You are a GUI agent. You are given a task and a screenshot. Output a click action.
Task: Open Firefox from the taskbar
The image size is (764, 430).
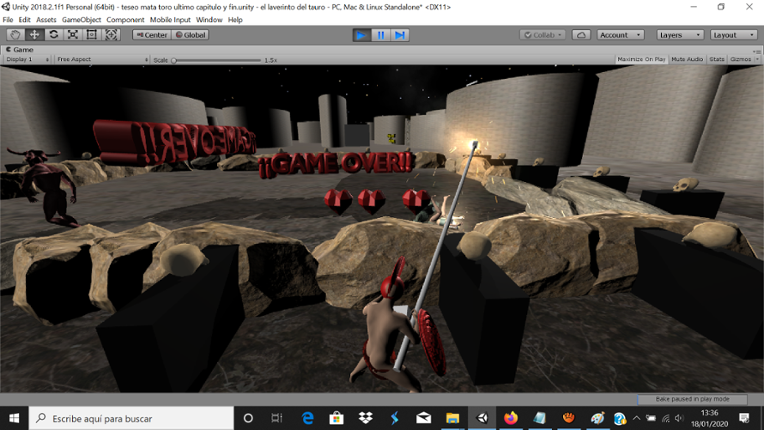tap(511, 418)
